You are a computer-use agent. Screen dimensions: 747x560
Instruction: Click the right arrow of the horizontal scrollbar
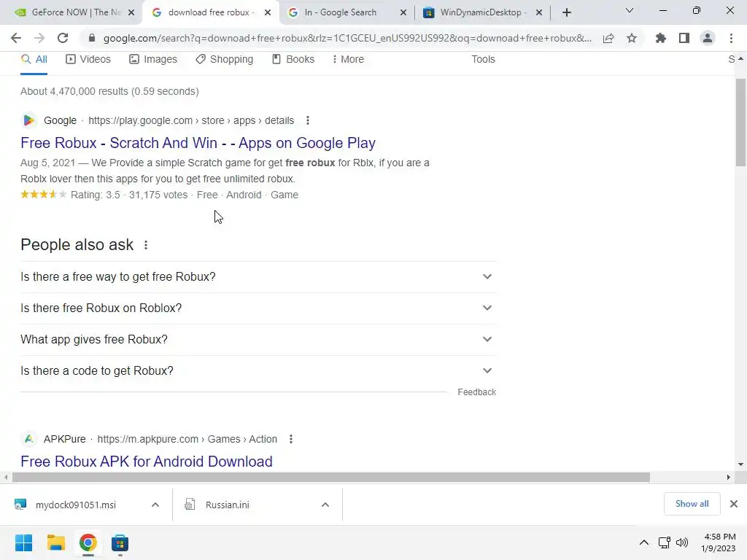[x=728, y=477]
